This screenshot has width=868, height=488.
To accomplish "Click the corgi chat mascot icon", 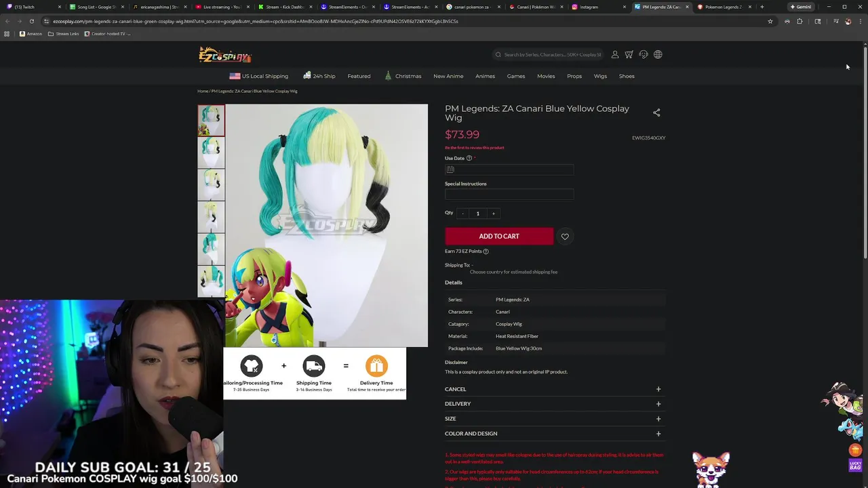I will click(x=711, y=468).
